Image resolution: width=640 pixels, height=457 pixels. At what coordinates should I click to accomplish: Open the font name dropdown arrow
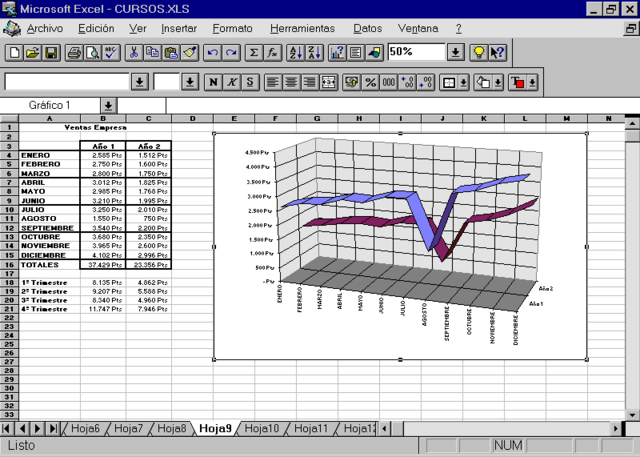tap(140, 82)
